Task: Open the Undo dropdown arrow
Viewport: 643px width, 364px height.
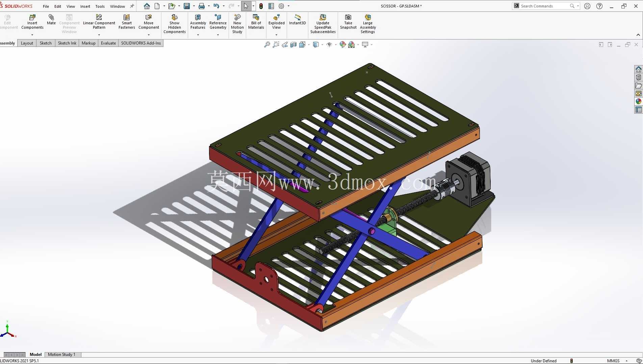Action: coord(224,6)
